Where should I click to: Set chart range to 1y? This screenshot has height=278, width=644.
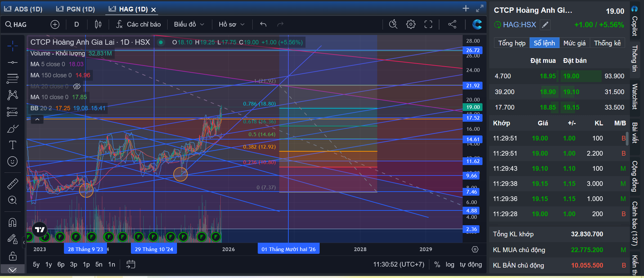(49, 265)
